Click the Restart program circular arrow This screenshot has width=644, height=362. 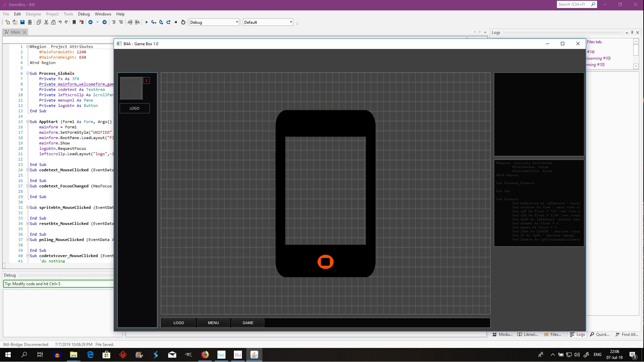point(183,22)
